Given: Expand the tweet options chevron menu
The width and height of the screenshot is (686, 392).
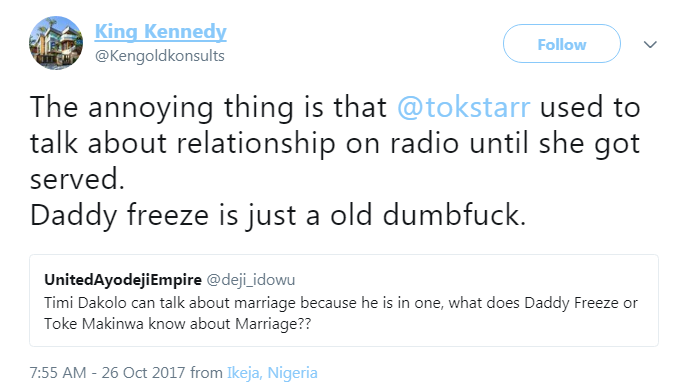Looking at the screenshot, I should point(650,44).
